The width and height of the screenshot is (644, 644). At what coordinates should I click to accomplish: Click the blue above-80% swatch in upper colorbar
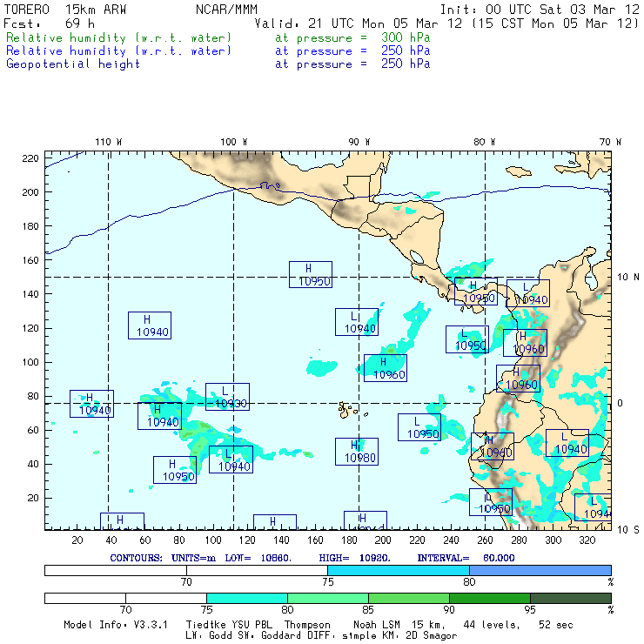(x=540, y=570)
